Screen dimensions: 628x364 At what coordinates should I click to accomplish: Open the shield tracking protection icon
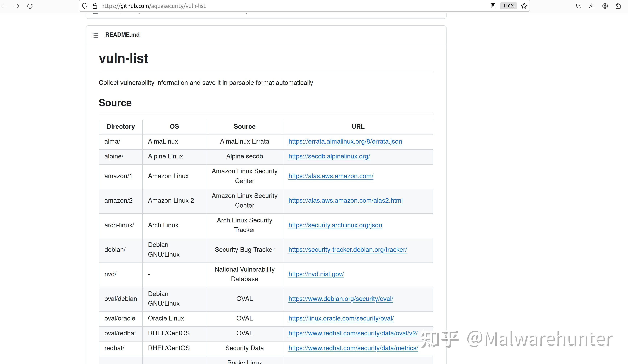point(85,6)
